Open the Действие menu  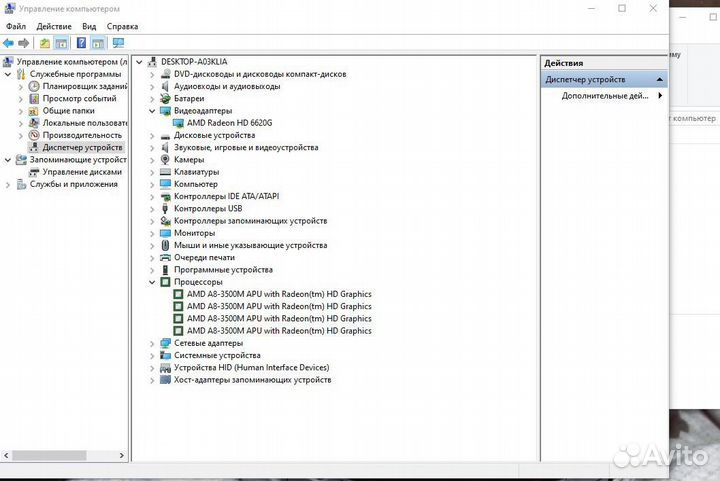(54, 27)
